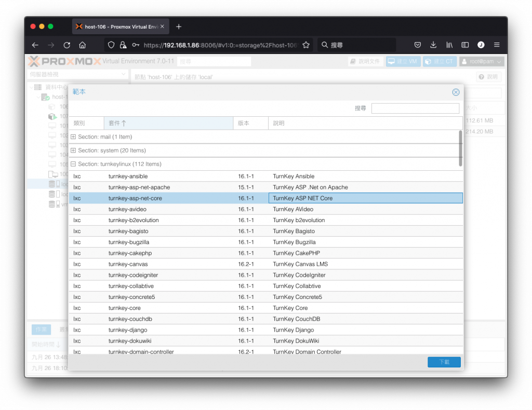Open the root@pam user dropdown
532x410 pixels.
tap(482, 61)
